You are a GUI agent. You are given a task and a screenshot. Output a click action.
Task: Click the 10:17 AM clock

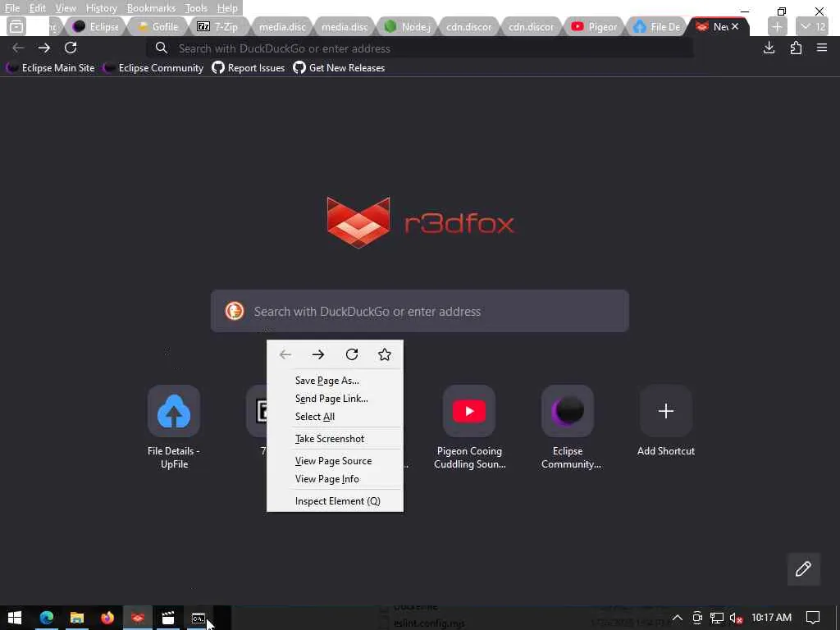point(771,618)
